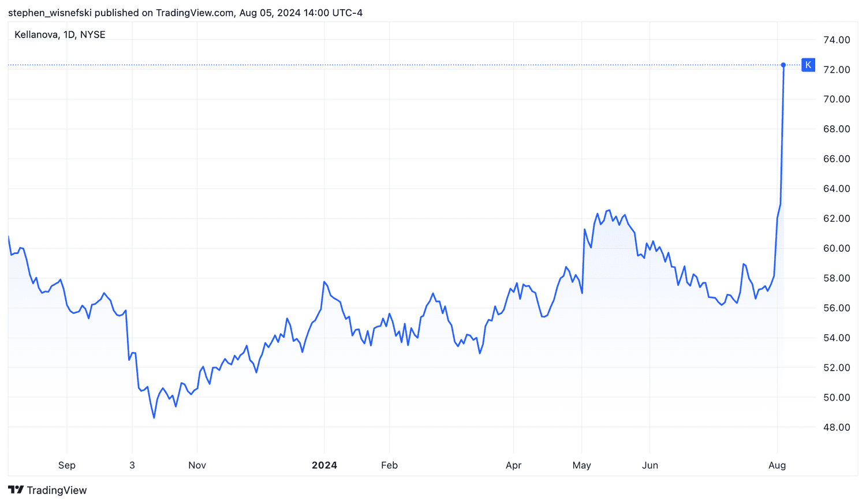Click the latest price endpoint dot
The height and width of the screenshot is (504, 866).
point(783,65)
